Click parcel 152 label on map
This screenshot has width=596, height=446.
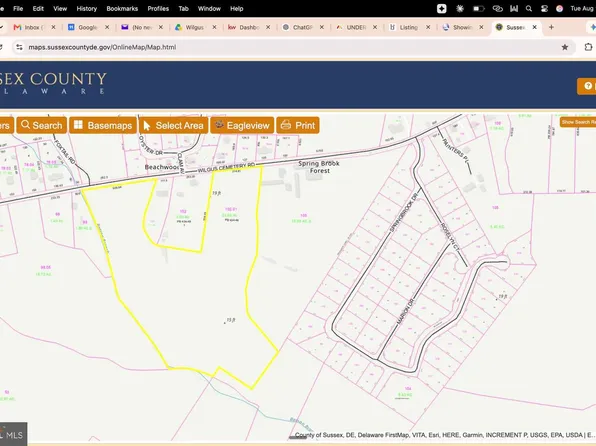click(x=183, y=211)
